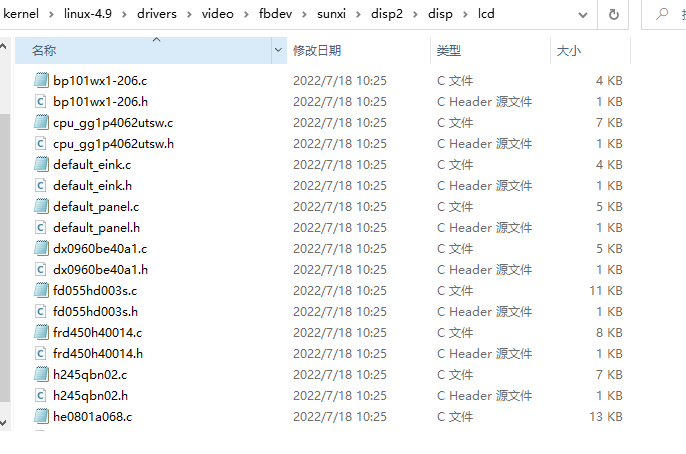Refresh the current folder view
Image resolution: width=686 pixels, height=454 pixels.
click(x=613, y=14)
